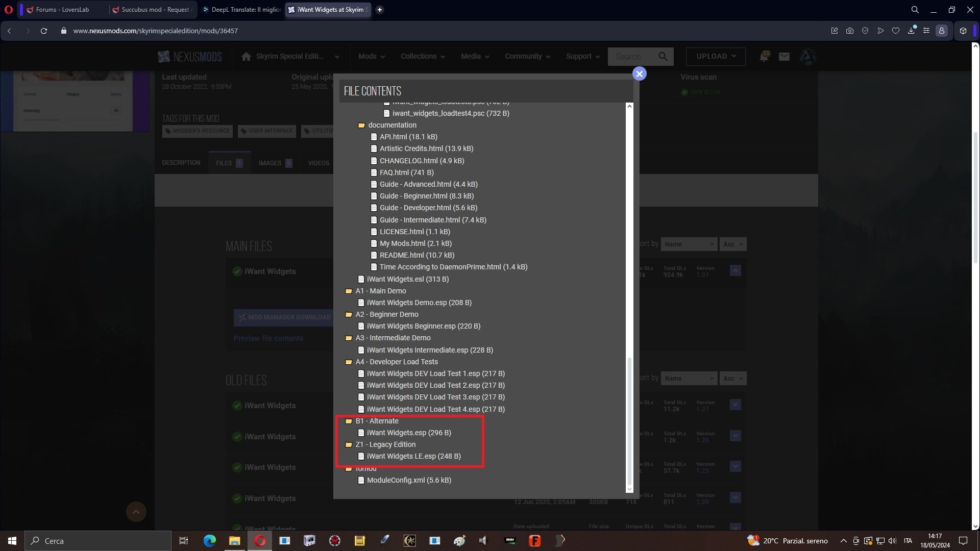Search tabs with the title-bar magnifier
Image resolution: width=980 pixels, height=551 pixels.
point(915,10)
